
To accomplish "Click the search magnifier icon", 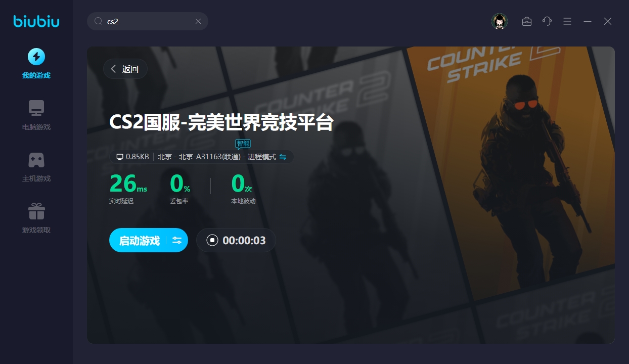I will (x=98, y=21).
